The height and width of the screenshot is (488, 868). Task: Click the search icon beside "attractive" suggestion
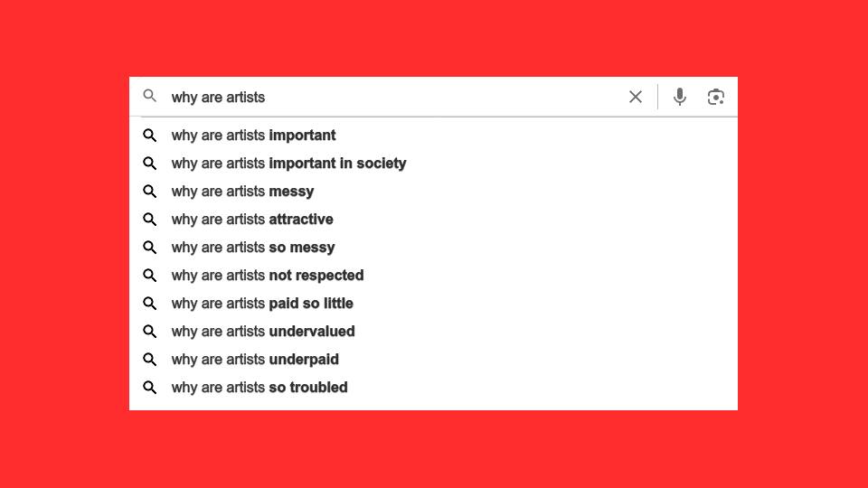[150, 220]
